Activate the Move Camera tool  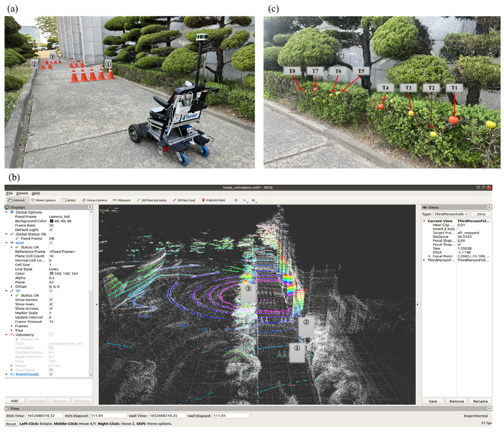pos(43,200)
